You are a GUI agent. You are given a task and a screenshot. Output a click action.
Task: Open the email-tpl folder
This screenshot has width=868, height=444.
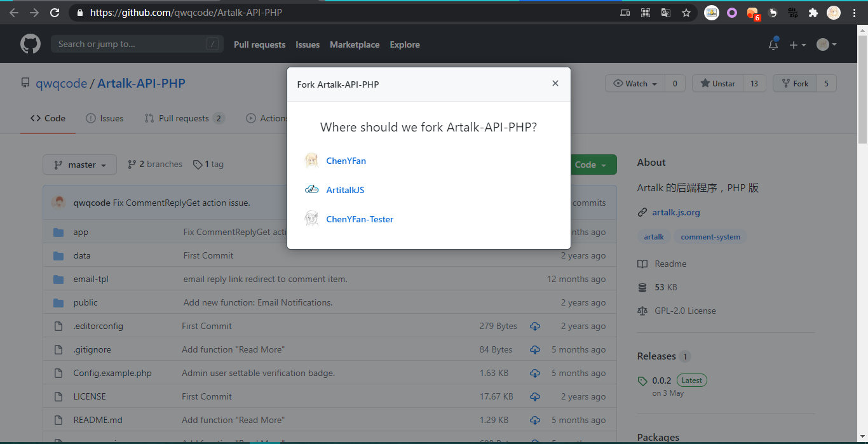(91, 279)
